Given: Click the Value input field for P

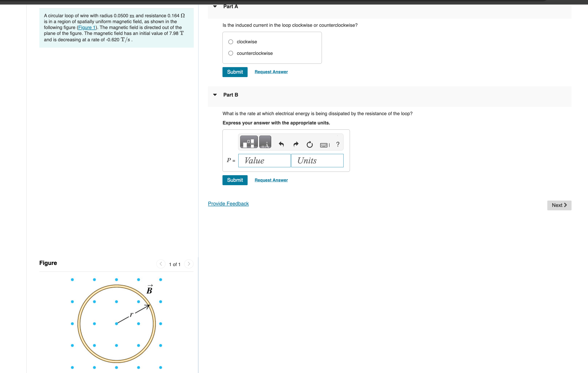Looking at the screenshot, I should click(x=264, y=161).
